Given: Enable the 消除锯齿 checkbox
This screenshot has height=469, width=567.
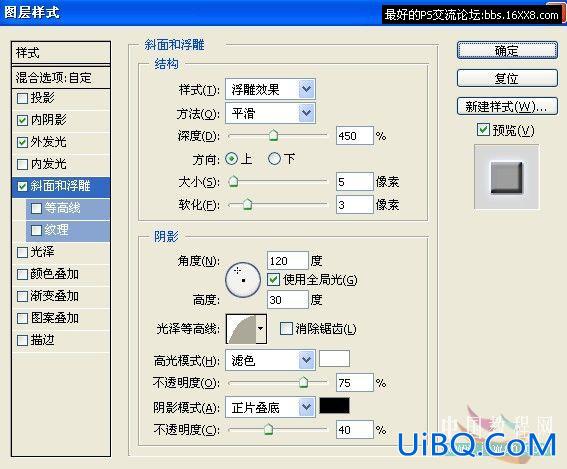Looking at the screenshot, I should [x=286, y=329].
